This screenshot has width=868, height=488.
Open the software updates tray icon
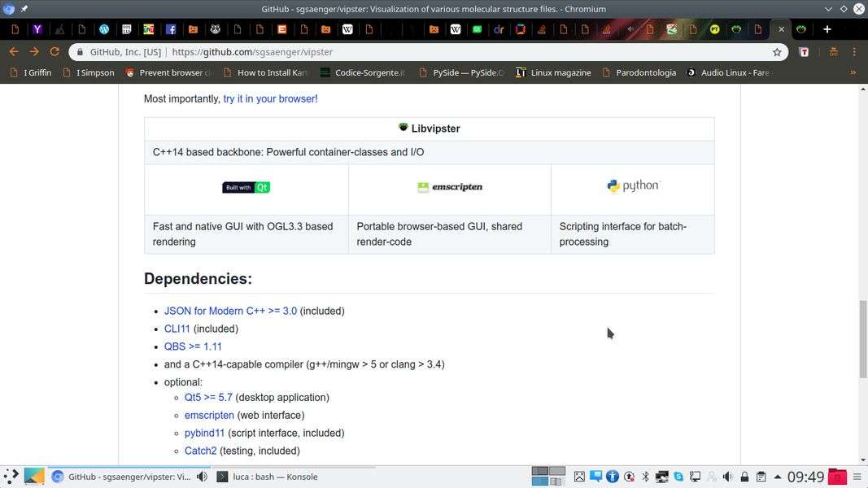click(629, 477)
